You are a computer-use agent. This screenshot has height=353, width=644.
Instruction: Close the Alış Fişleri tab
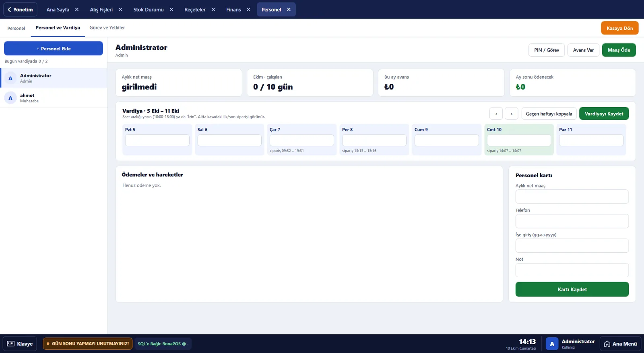tap(120, 10)
